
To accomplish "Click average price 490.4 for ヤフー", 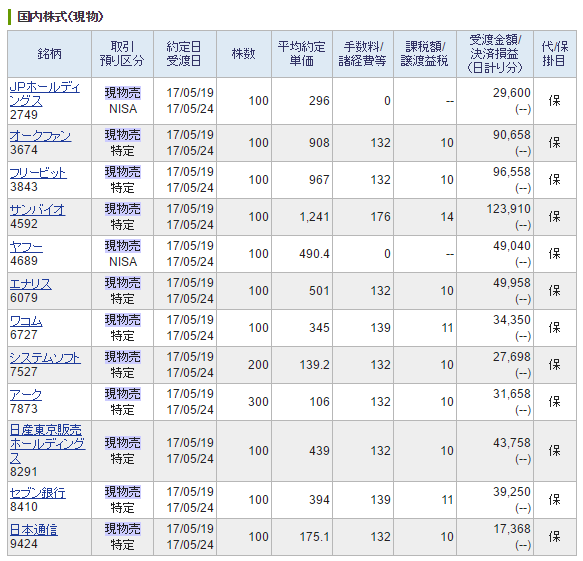I will tap(315, 254).
